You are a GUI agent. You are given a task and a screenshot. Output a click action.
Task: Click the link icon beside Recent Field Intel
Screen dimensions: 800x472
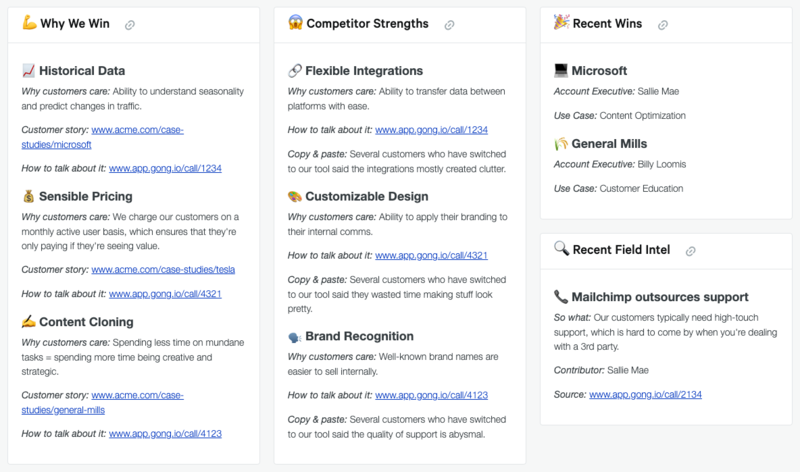point(691,250)
